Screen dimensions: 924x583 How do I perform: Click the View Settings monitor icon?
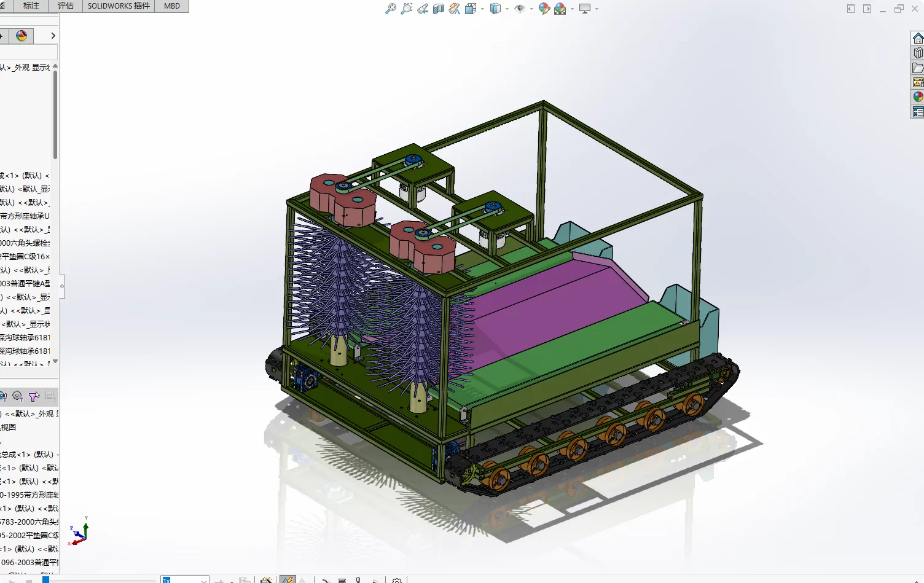click(585, 9)
